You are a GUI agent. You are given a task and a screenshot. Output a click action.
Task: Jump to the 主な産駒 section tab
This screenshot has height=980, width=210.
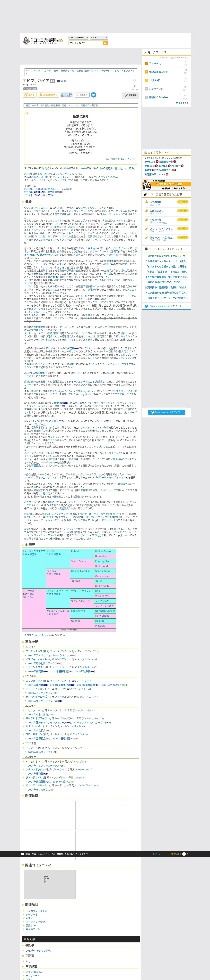tap(45, 105)
